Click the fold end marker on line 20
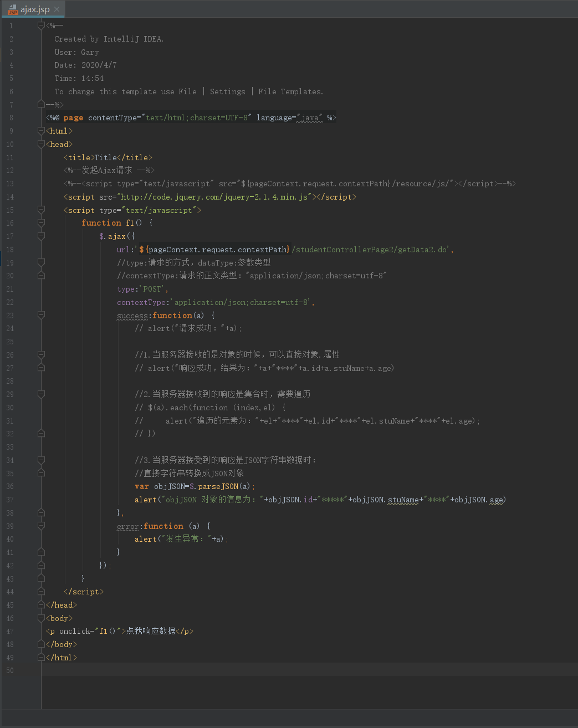This screenshot has width=578, height=728. click(x=41, y=276)
